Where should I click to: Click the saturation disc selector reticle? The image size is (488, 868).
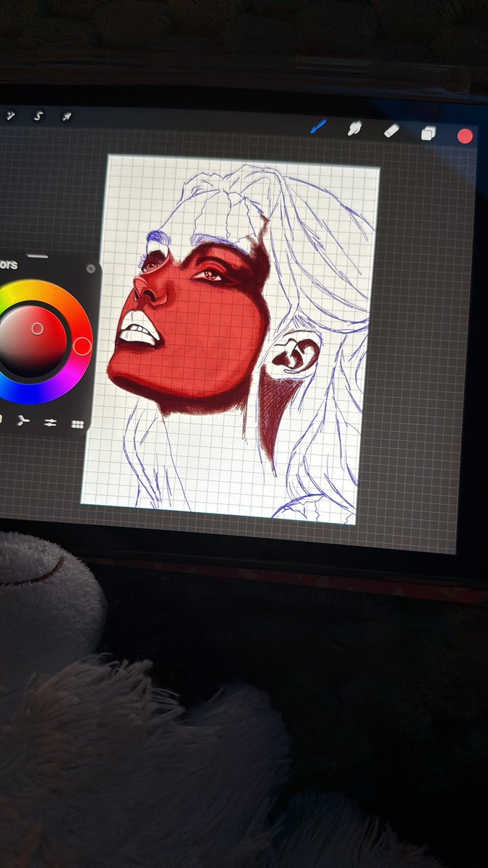[37, 328]
